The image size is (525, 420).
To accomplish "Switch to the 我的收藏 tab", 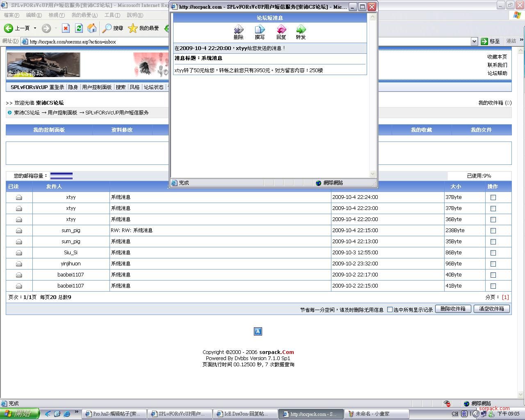I will [x=421, y=130].
